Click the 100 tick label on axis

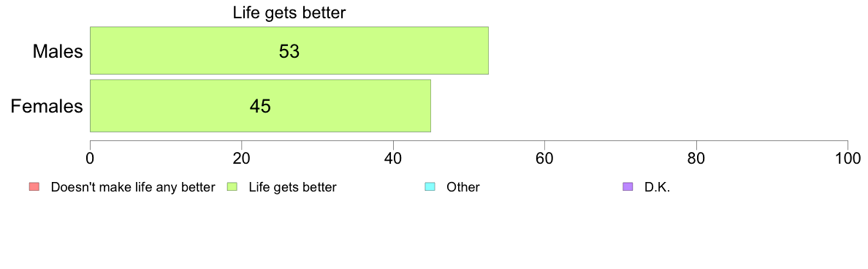(848, 158)
